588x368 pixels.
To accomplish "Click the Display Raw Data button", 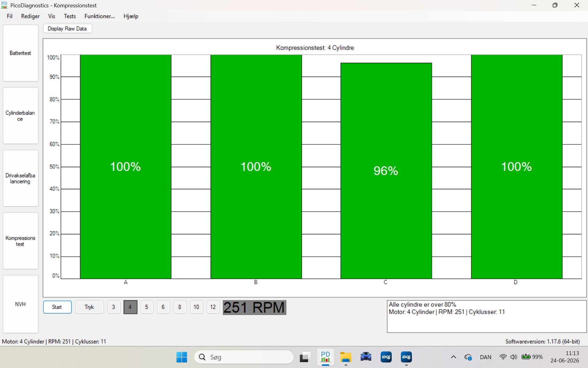I will pos(67,29).
